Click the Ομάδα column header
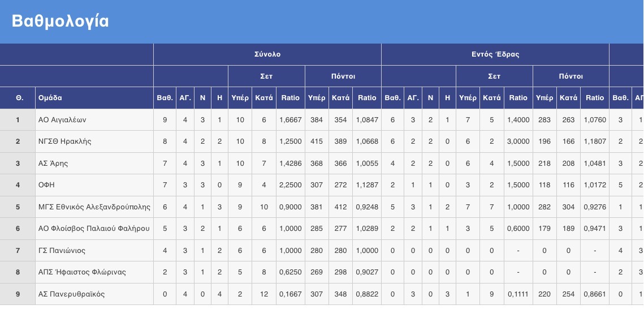 pyautogui.click(x=50, y=98)
